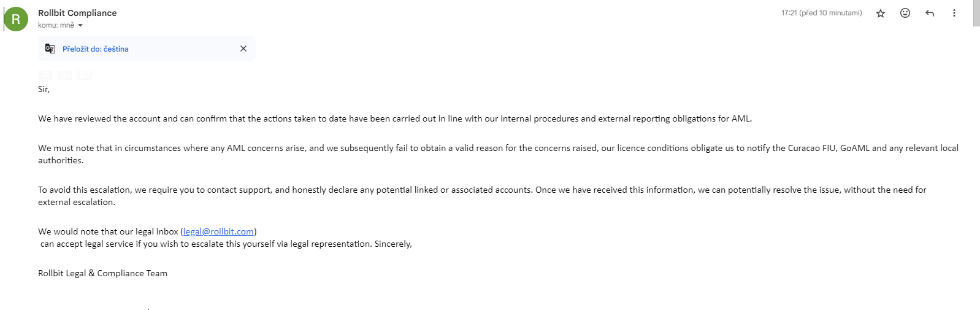Open the legal@rollbit.com email link
The image size is (980, 310).
218,231
